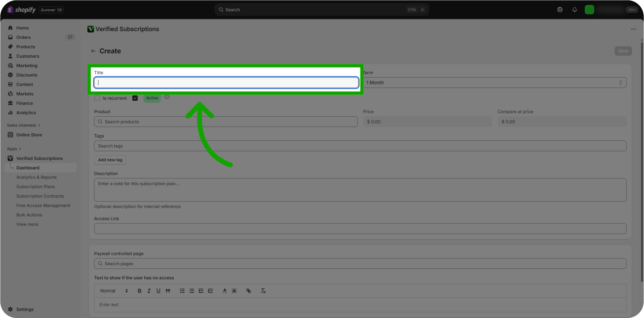Screen dimensions: 644x318
Task: Click the Summer '25 edition badge
Action: (51, 10)
